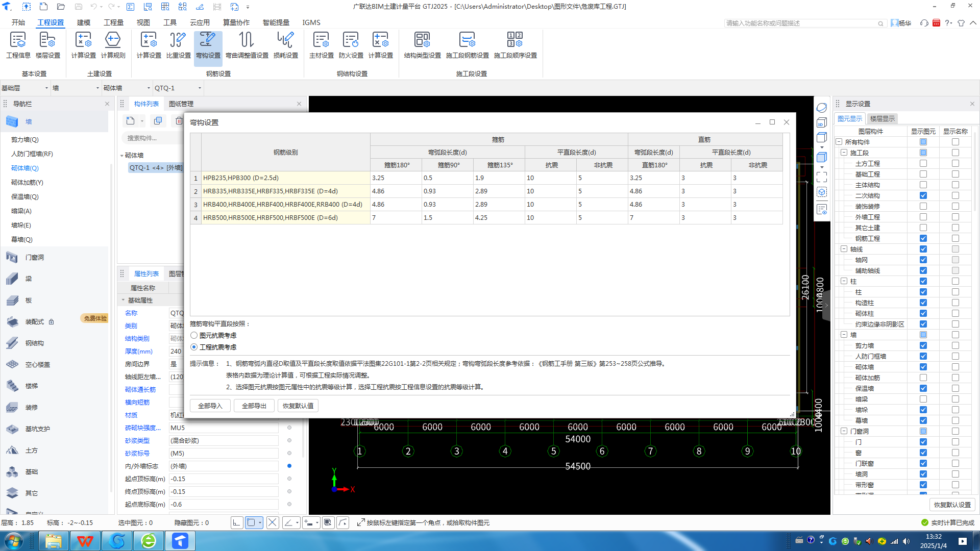The width and height of the screenshot is (980, 551).
Task: Open 结构类型设置 structure type icon
Action: coord(422,45)
